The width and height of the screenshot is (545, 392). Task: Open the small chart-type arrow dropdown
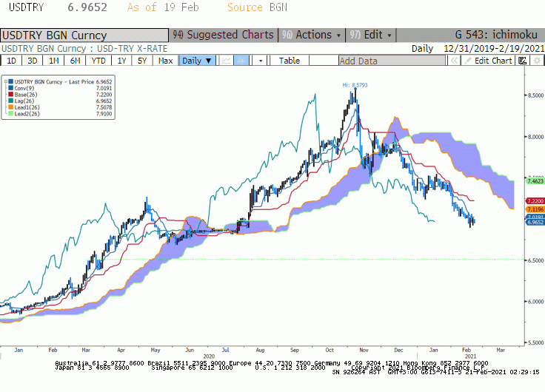261,61
